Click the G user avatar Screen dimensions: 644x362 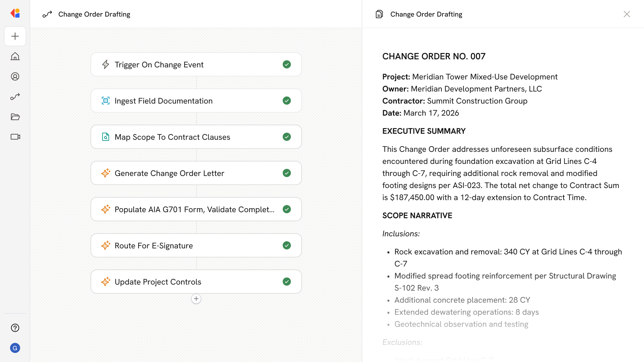point(15,348)
